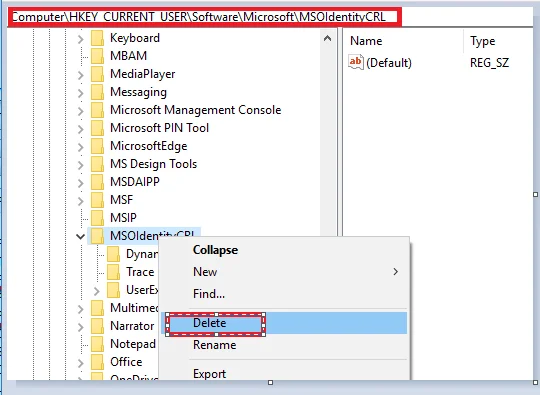Click the MediaPlayer folder icon

click(x=97, y=74)
